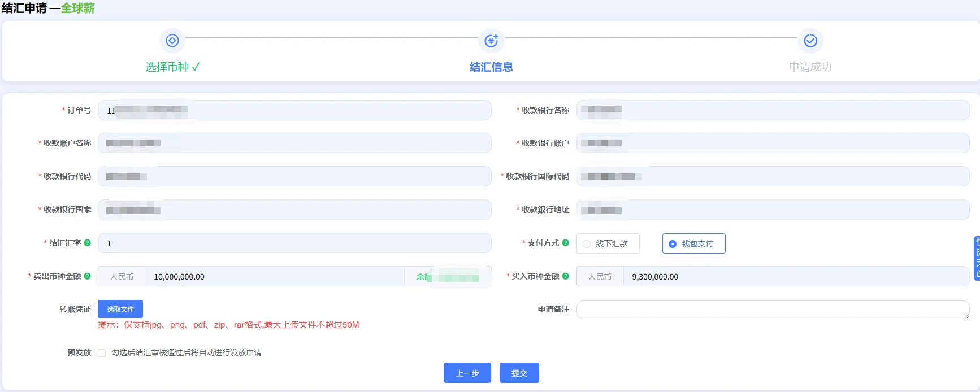
Task: Focus the 收款账户名称 field
Action: [294, 143]
